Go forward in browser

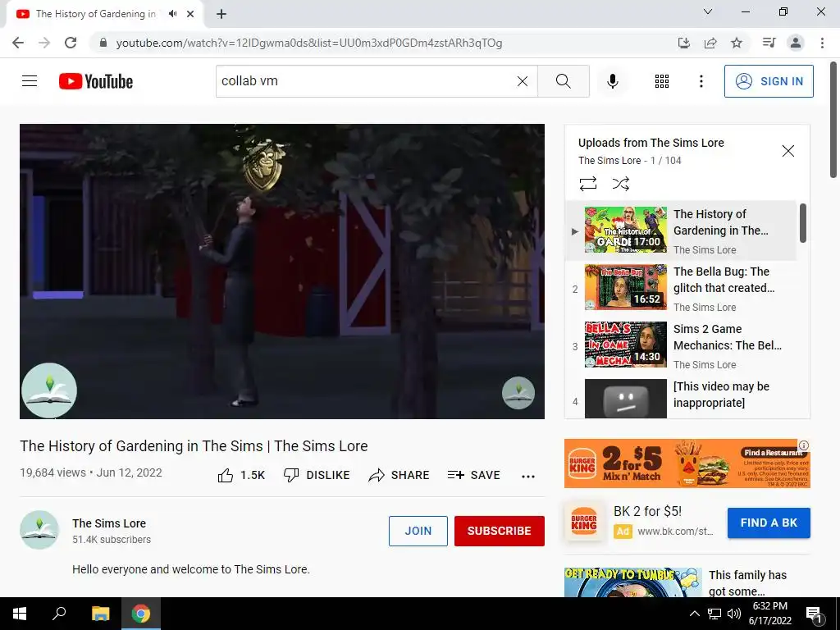click(x=44, y=43)
